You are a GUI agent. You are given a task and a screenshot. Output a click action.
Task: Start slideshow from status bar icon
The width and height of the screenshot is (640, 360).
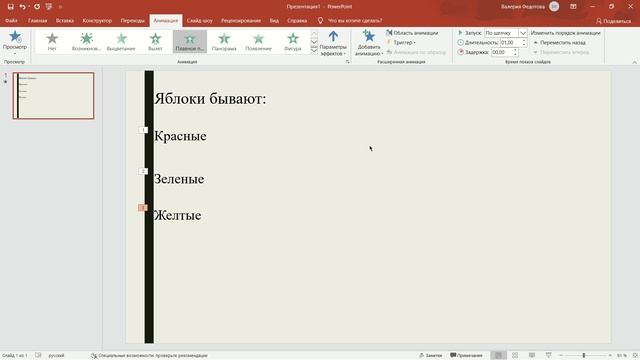pyautogui.click(x=548, y=356)
